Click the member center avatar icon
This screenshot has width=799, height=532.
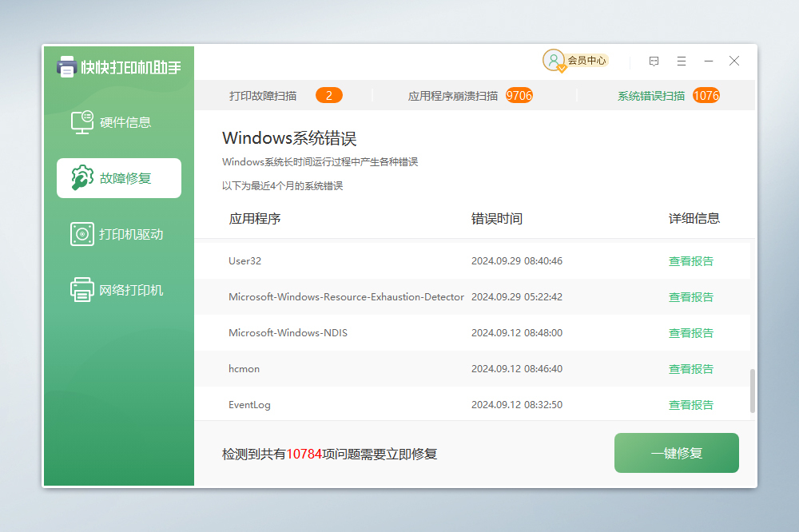point(553,60)
